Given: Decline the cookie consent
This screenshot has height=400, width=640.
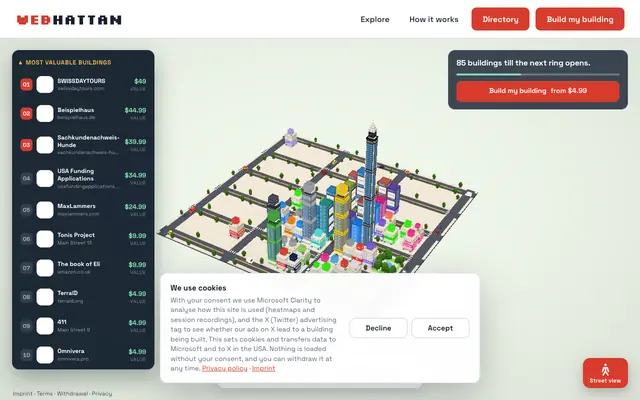Looking at the screenshot, I should 378,328.
